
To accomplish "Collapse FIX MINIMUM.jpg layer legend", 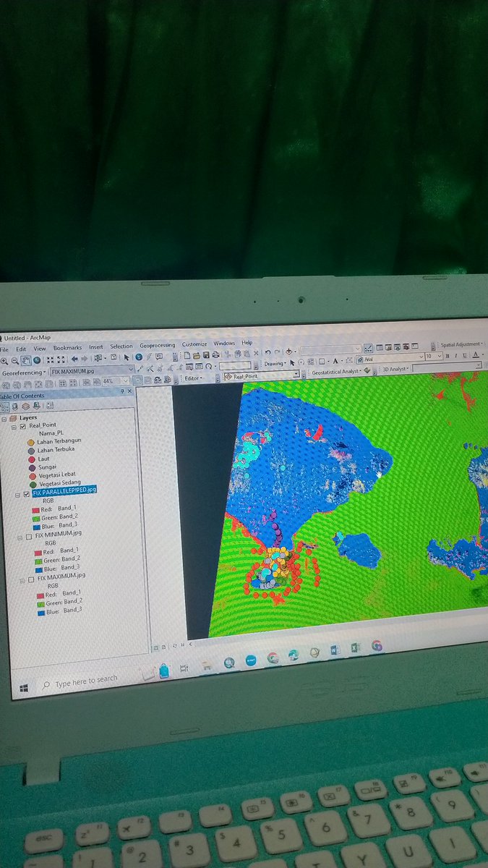I will coord(20,537).
